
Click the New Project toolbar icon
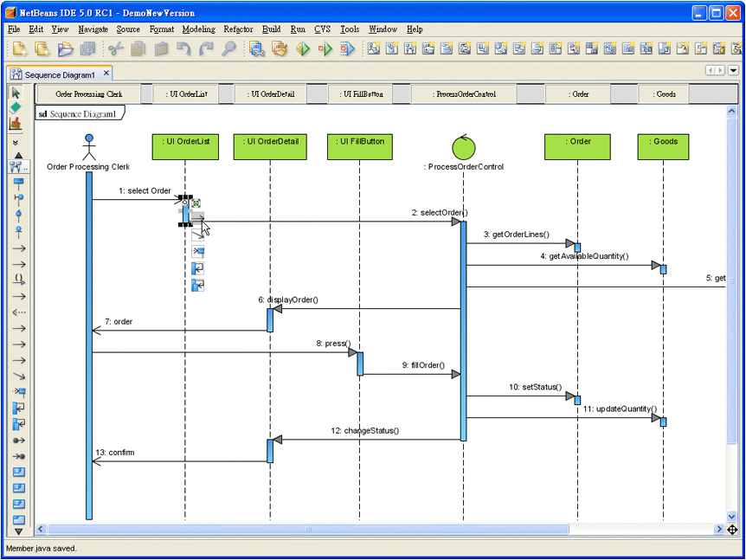pos(42,48)
